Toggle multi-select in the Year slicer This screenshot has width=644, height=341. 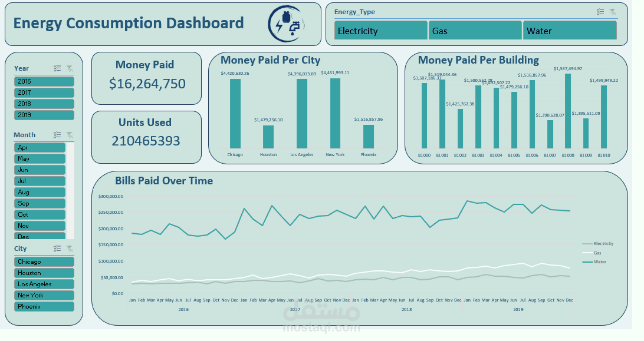(x=57, y=68)
